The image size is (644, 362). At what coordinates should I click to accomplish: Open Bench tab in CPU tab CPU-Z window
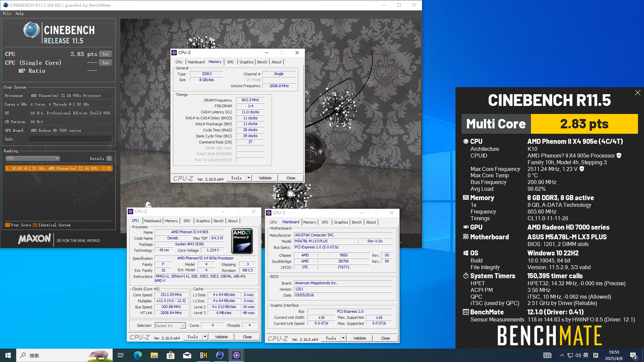click(218, 221)
